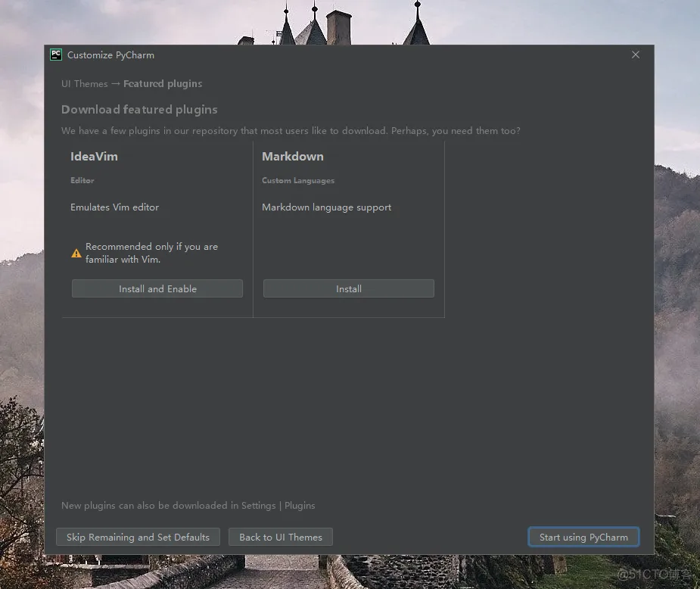Click the Editor category label

coord(82,180)
